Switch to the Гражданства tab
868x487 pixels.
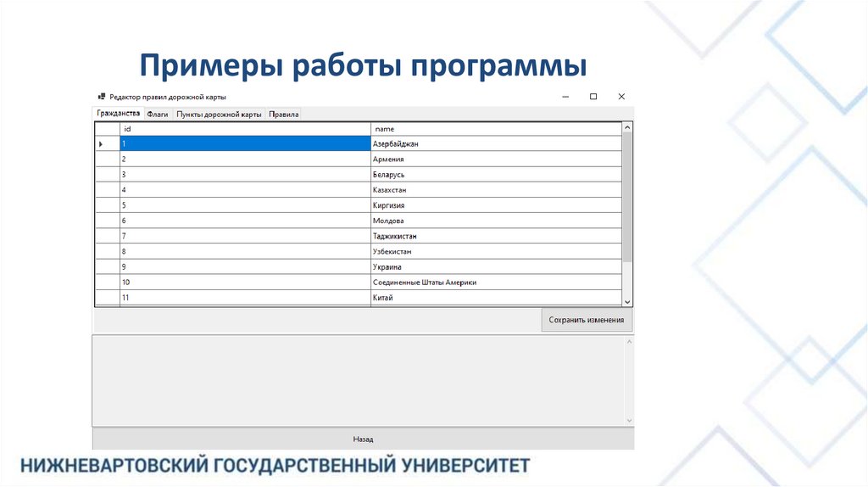point(118,113)
